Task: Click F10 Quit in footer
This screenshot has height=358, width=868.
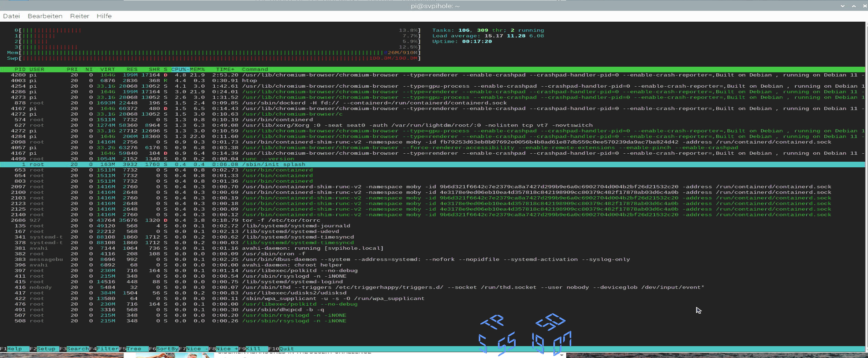Action: (281, 349)
